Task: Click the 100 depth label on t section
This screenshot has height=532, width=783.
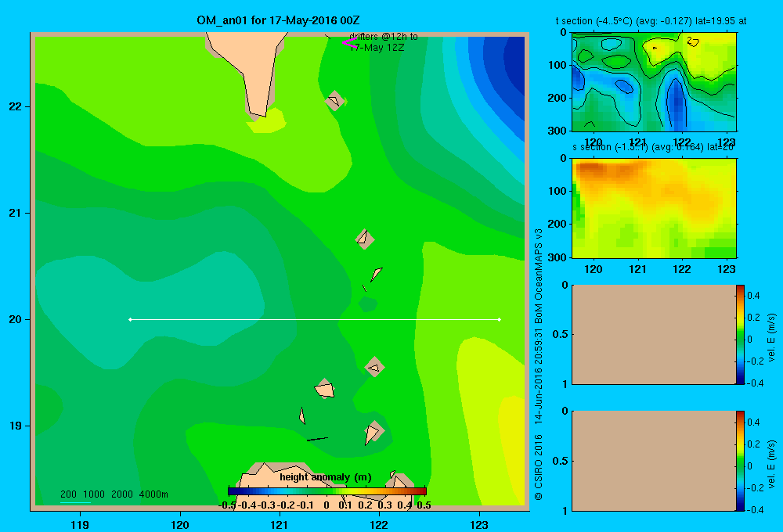Action: pyautogui.click(x=559, y=65)
